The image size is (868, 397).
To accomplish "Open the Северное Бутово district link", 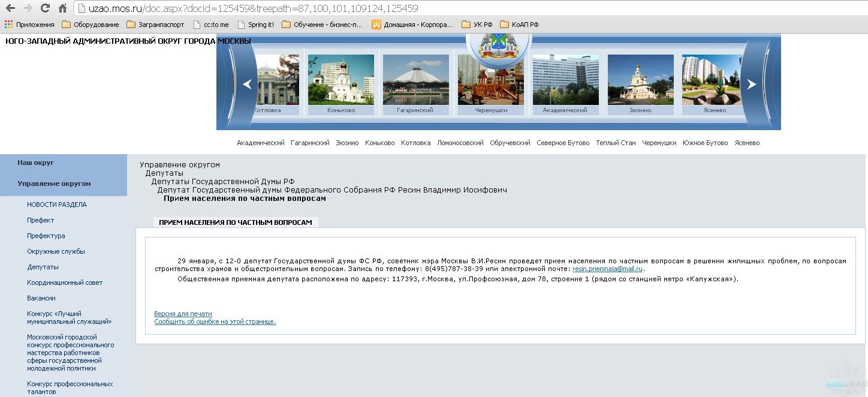I will pyautogui.click(x=563, y=143).
